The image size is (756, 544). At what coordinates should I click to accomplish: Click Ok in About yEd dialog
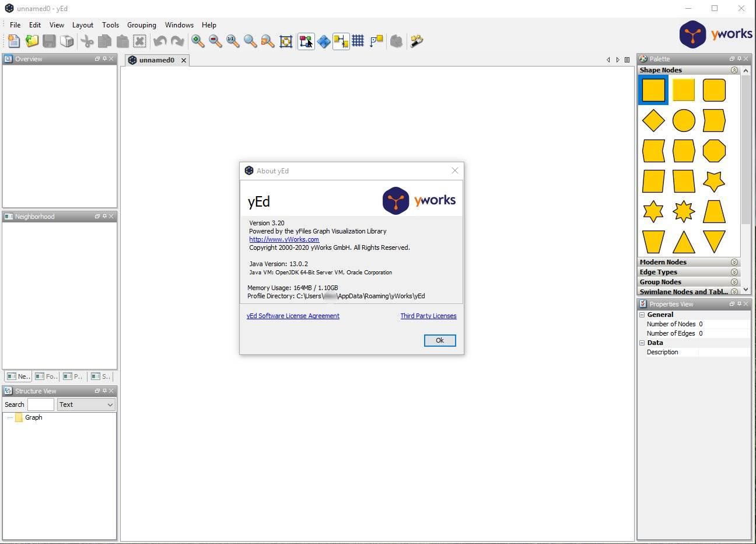440,340
